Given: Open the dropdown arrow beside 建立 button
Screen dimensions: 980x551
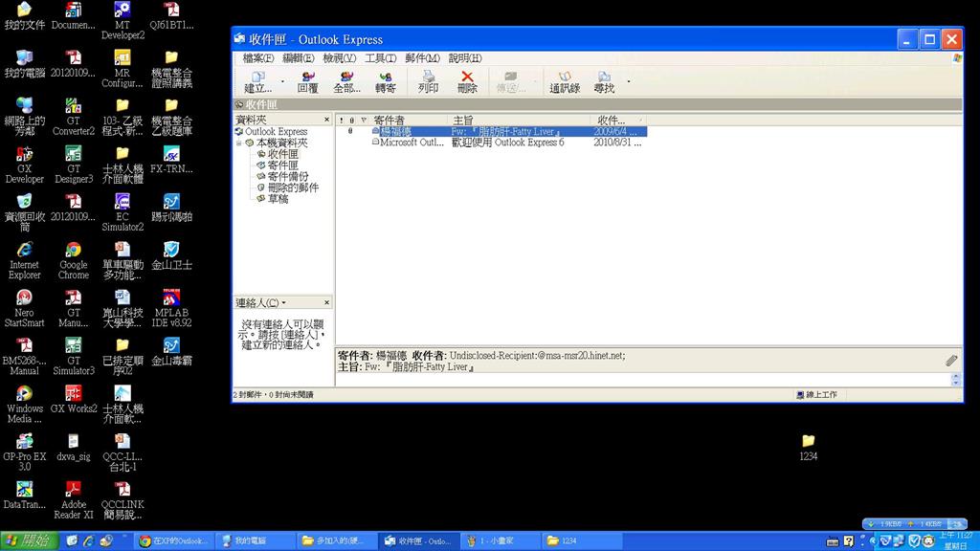Looking at the screenshot, I should [x=282, y=81].
